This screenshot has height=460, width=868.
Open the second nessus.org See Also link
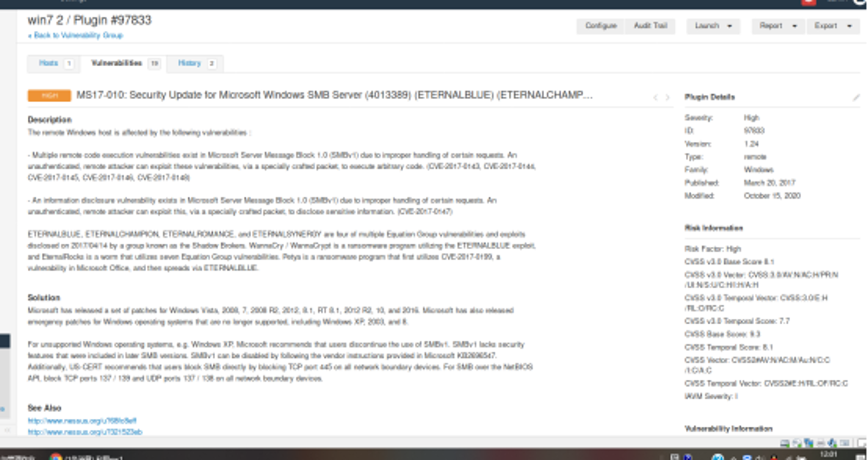pos(85,432)
